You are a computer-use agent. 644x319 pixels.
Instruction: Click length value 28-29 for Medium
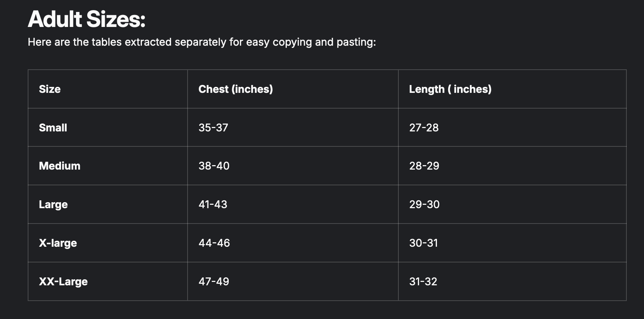point(424,166)
